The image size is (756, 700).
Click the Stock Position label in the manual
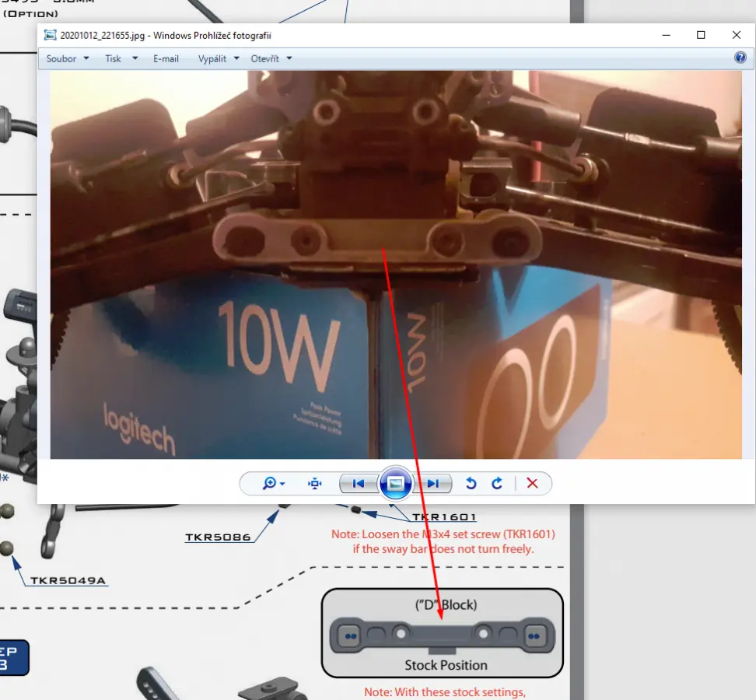446,665
